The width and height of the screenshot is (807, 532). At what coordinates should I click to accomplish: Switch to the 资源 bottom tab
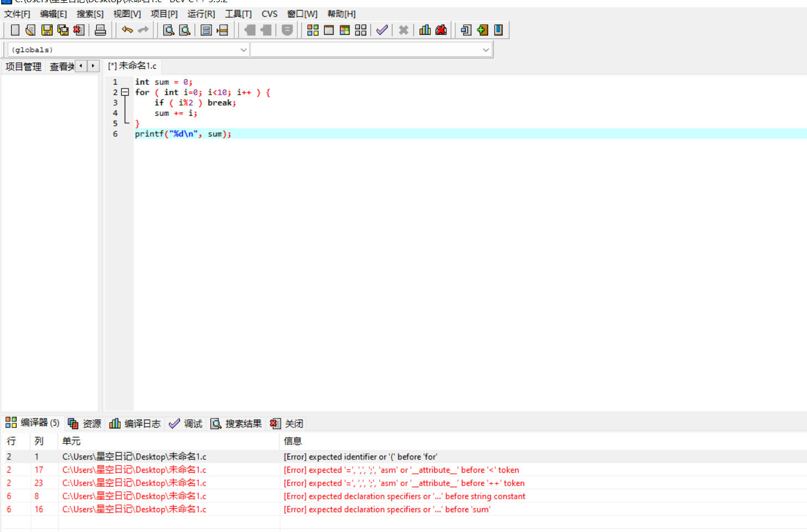click(x=85, y=423)
